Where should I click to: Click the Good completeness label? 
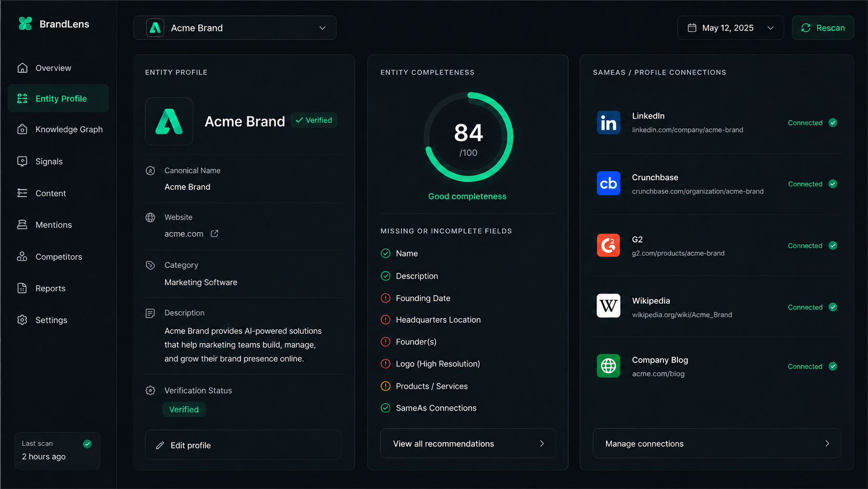[467, 196]
